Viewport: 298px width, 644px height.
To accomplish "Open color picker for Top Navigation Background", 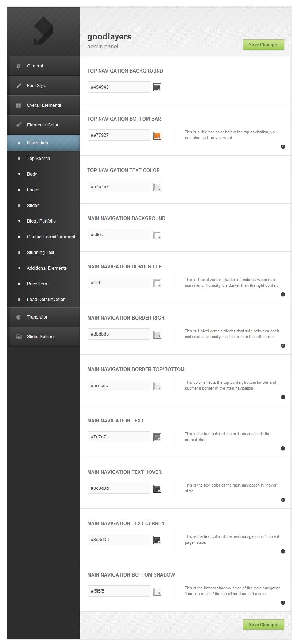I will (x=157, y=87).
